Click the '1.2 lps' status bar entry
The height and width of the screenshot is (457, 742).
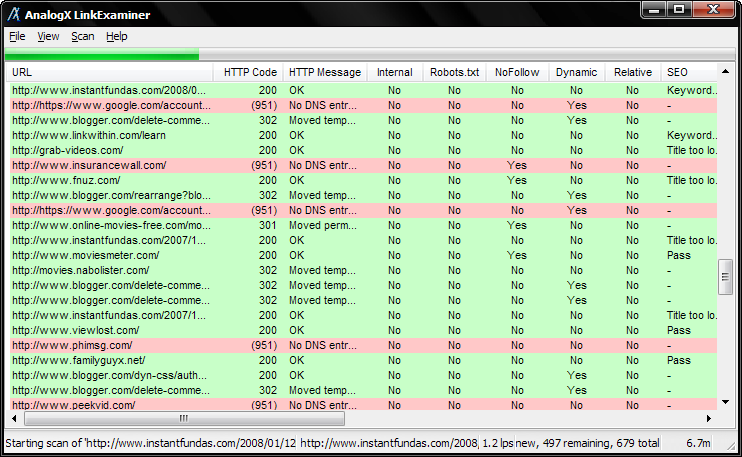(497, 443)
